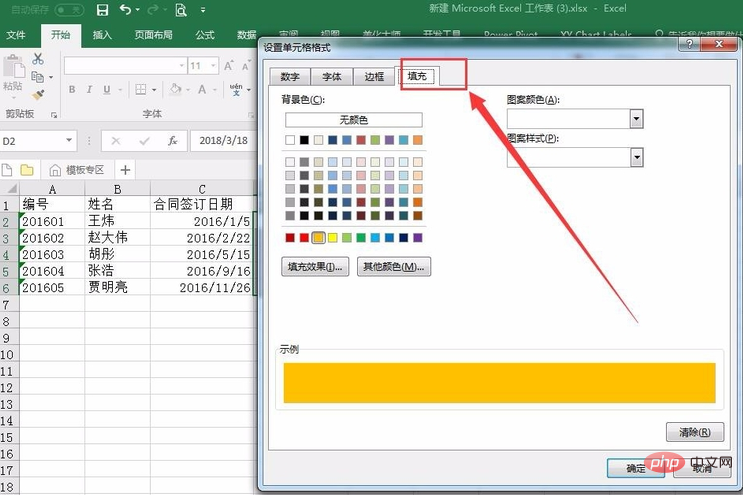
Task: Click the yellow folder icon
Action: click(x=27, y=170)
